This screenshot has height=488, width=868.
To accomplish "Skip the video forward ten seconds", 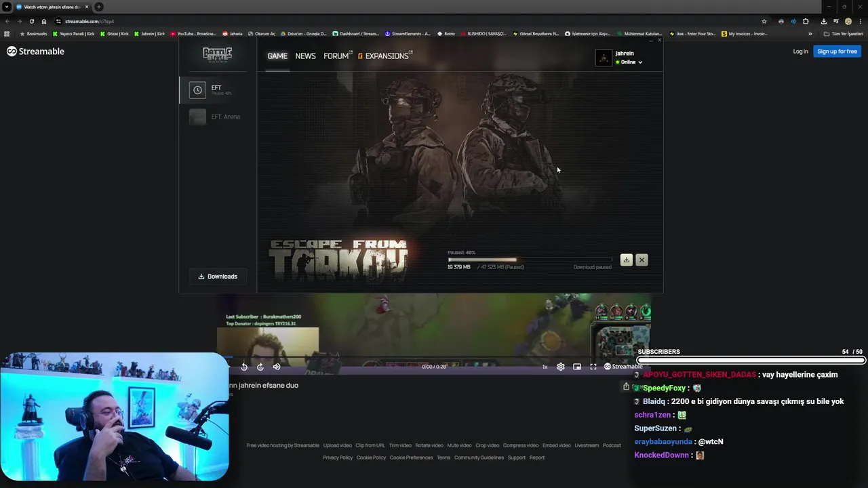I will pos(260,367).
